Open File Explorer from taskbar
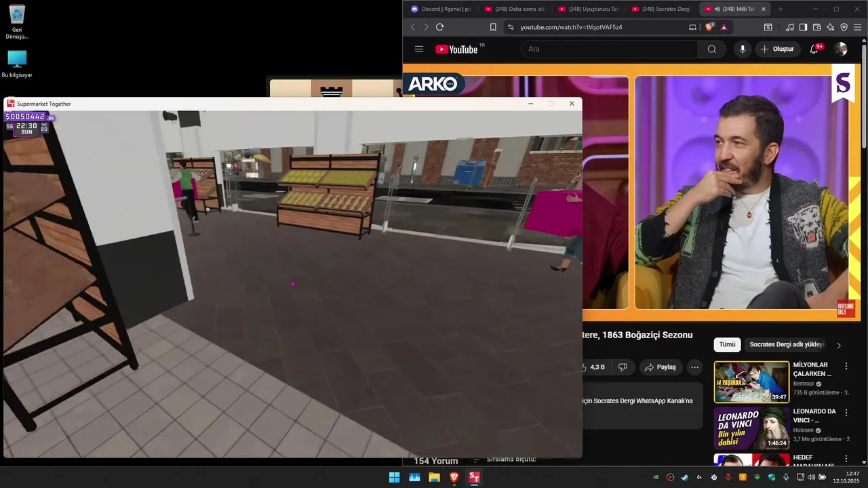The width and height of the screenshot is (868, 488). click(x=434, y=477)
